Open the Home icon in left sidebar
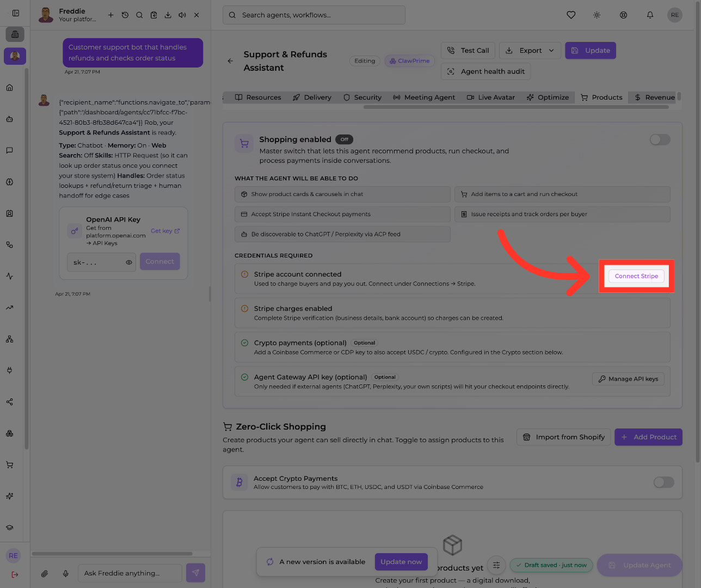This screenshot has width=701, height=588. pyautogui.click(x=10, y=88)
